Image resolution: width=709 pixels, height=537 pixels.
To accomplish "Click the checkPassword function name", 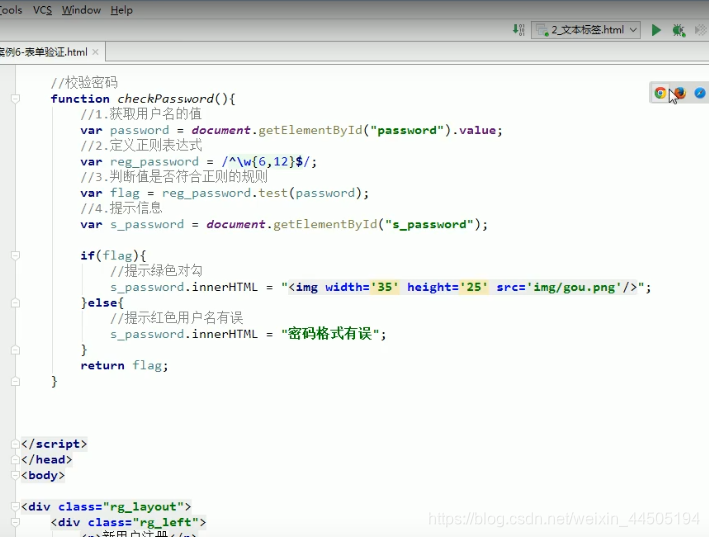I will 166,99.
